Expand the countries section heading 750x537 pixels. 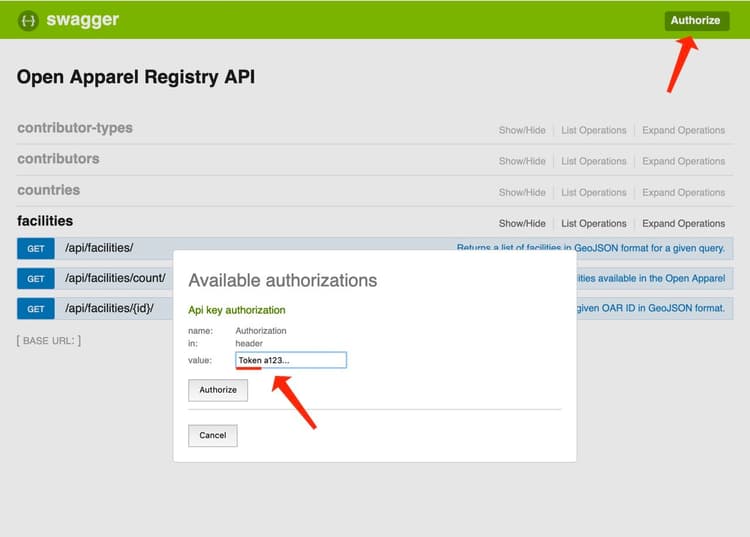click(x=49, y=190)
